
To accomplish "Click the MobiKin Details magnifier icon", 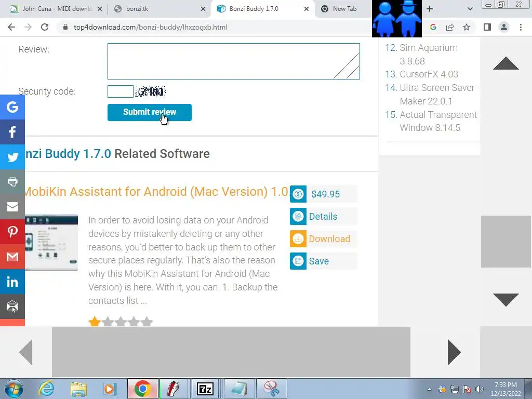I will pos(298,217).
